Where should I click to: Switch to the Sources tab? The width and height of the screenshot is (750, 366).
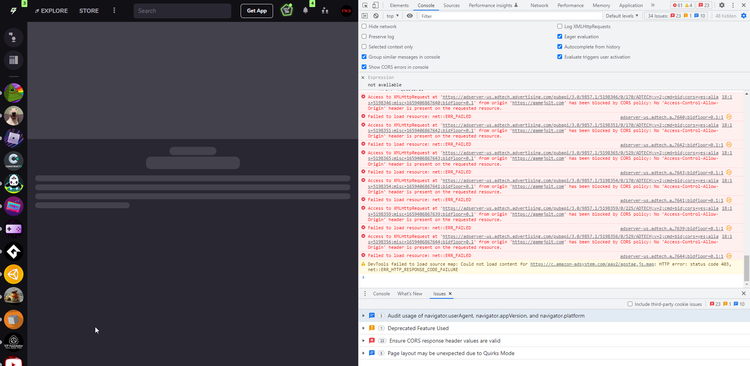pyautogui.click(x=452, y=5)
